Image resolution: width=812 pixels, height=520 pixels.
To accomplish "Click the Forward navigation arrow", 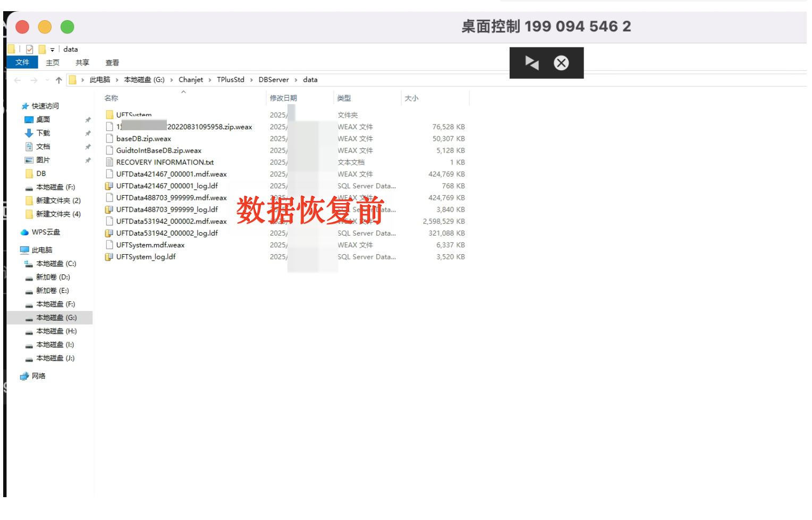I will [34, 80].
